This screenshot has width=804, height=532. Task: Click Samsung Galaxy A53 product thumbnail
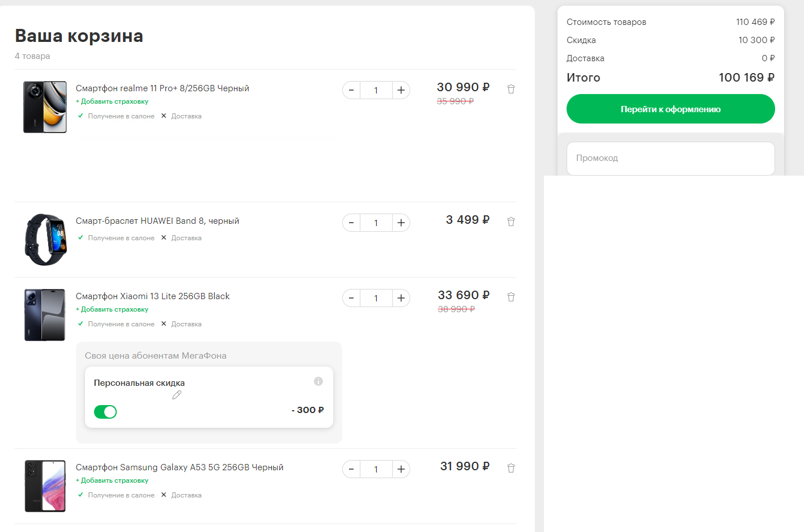click(x=45, y=486)
